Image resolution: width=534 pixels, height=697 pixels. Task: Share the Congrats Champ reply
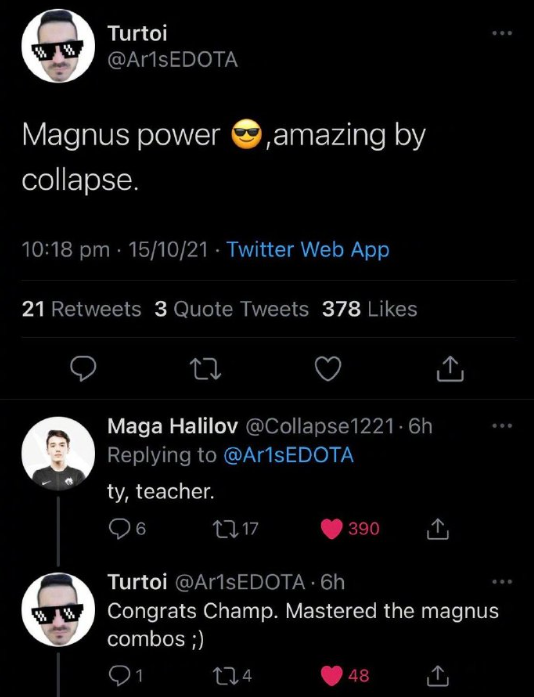click(436, 675)
